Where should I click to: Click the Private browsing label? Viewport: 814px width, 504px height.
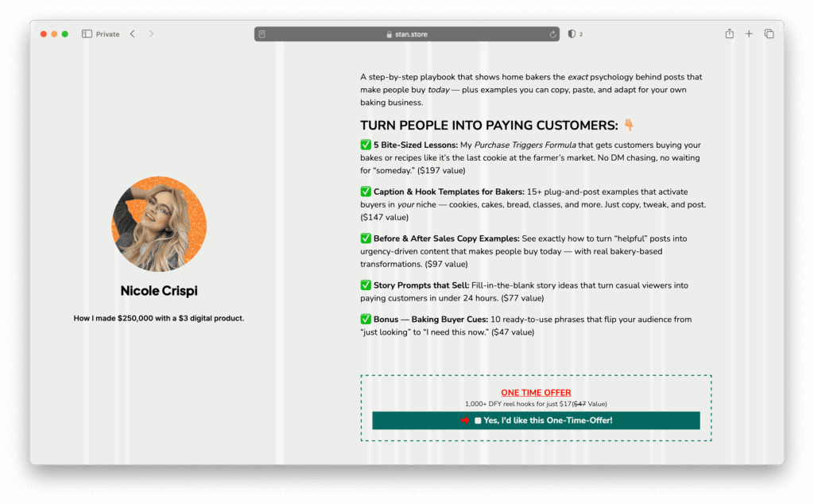(x=107, y=34)
